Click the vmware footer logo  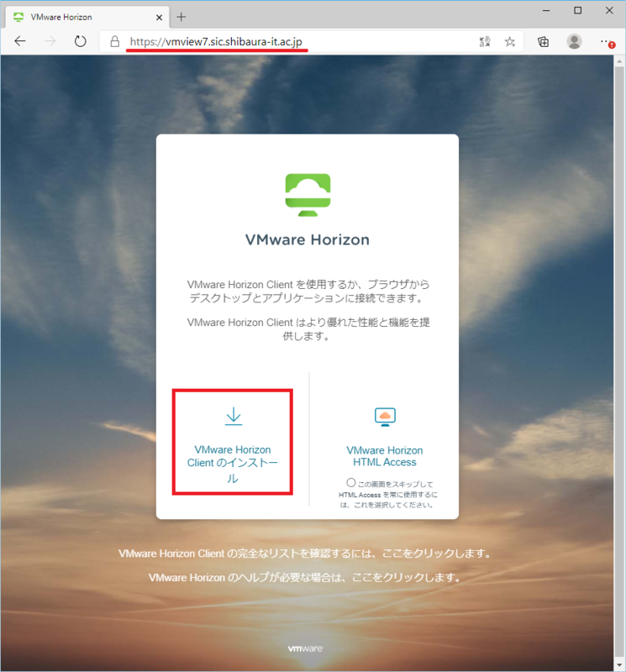pyautogui.click(x=305, y=648)
